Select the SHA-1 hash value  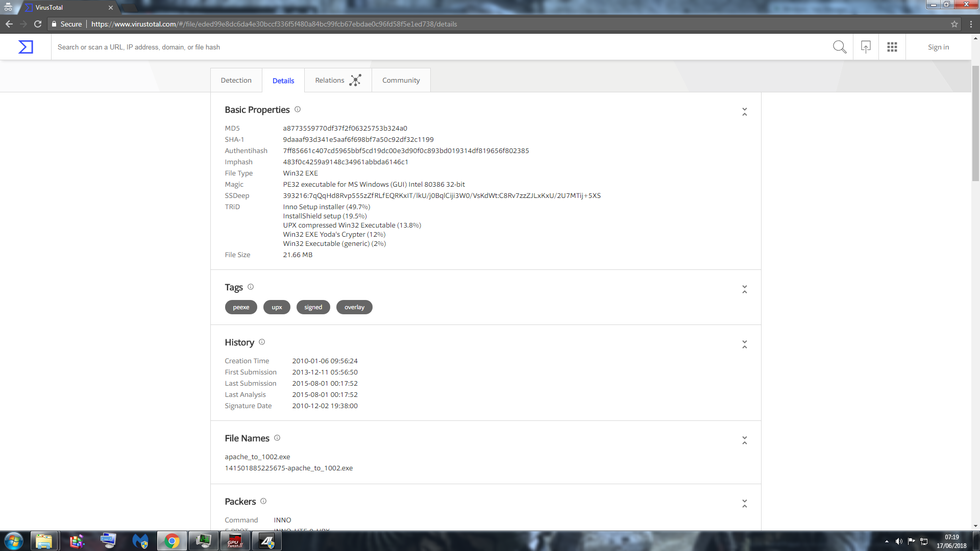pos(358,139)
